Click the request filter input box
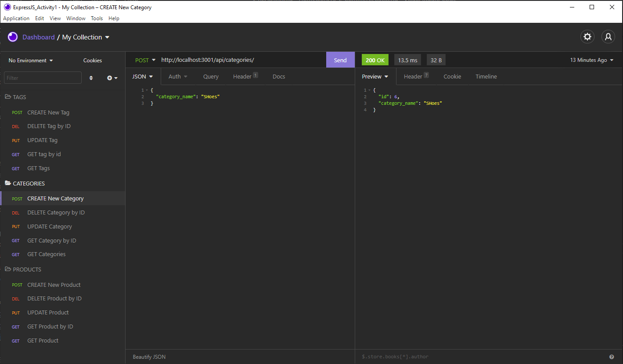This screenshot has height=364, width=623. [42, 77]
